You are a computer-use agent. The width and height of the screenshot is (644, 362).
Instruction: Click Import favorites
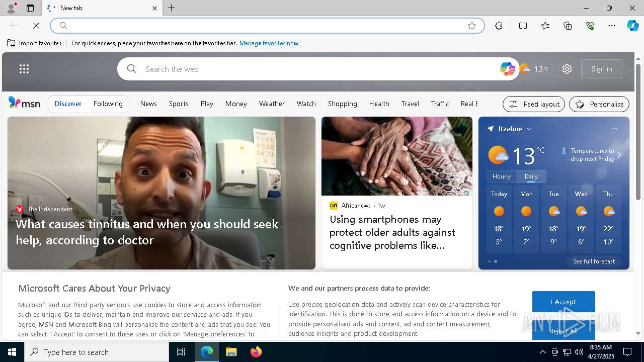34,43
